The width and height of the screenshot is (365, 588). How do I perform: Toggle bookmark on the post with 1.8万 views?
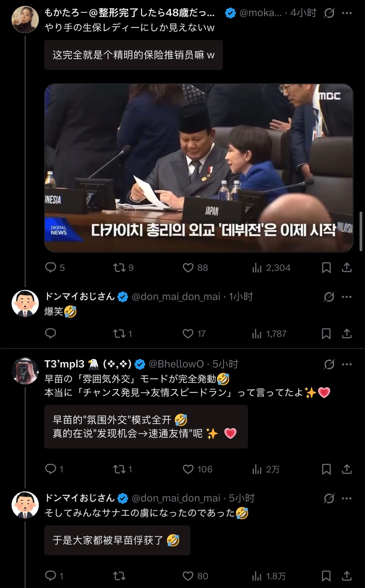pyautogui.click(x=326, y=576)
